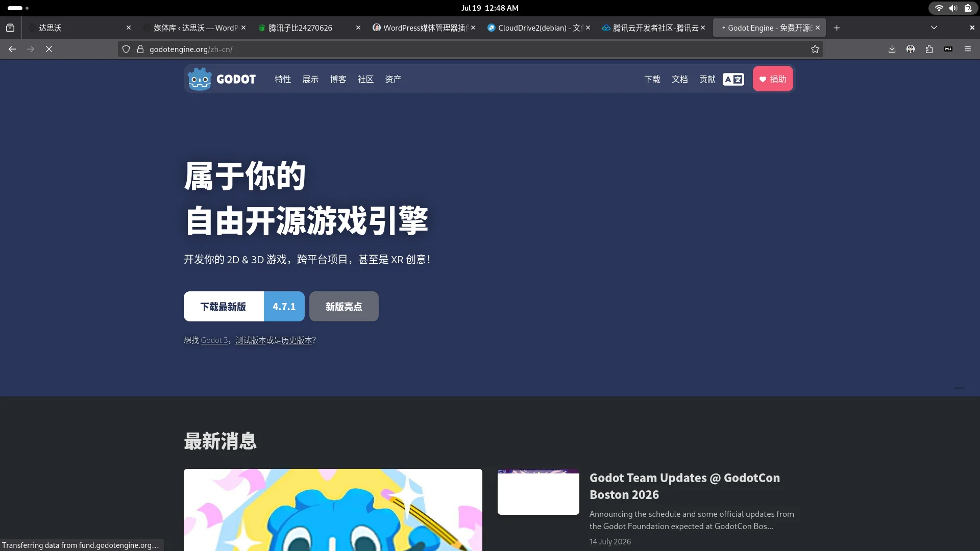Screen dimensions: 980x551
Task: Expand the list all tabs chevron
Action: click(934, 28)
